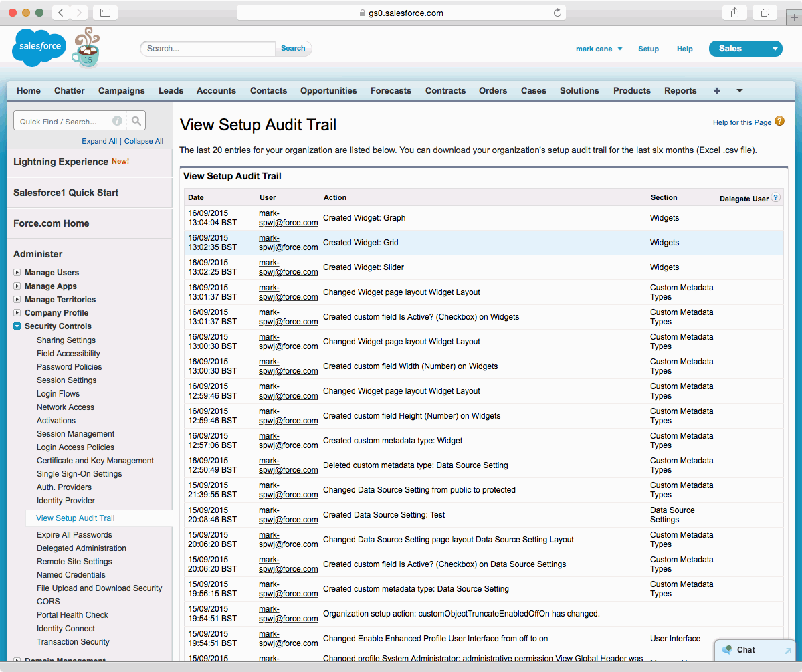Click the Safari share icon

[734, 12]
